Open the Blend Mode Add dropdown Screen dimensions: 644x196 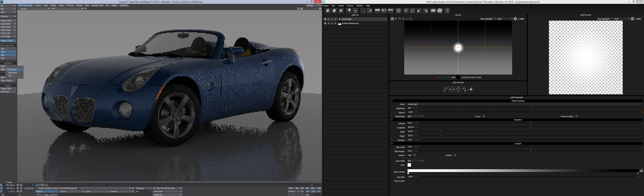416,116
